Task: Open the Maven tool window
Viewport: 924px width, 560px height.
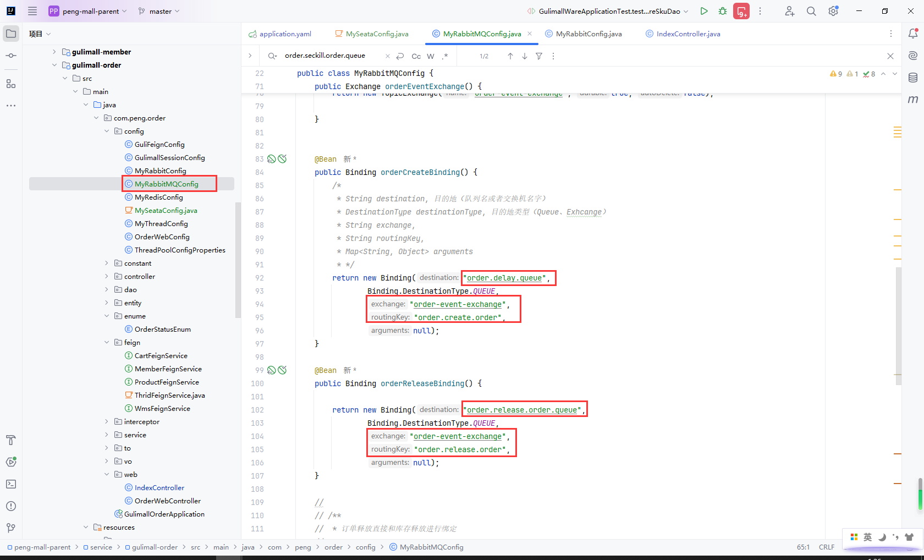Action: pos(913,100)
